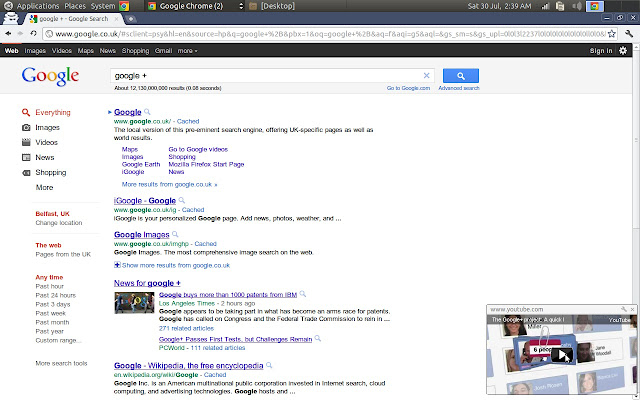Filter results to Past 24 hours
640x400 pixels.
click(x=56, y=295)
